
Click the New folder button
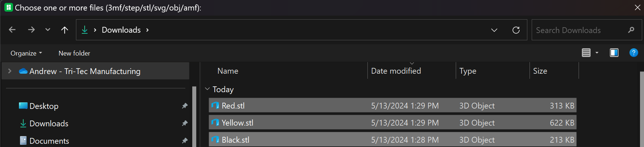tap(74, 53)
